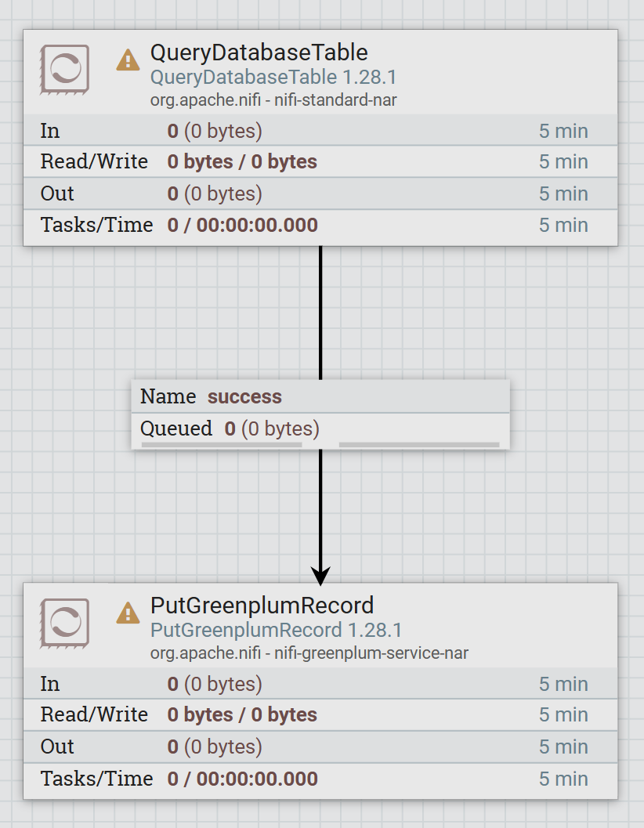644x828 pixels.
Task: Click PutGreenplumRecord's yellow warning triangle
Action: tap(128, 613)
